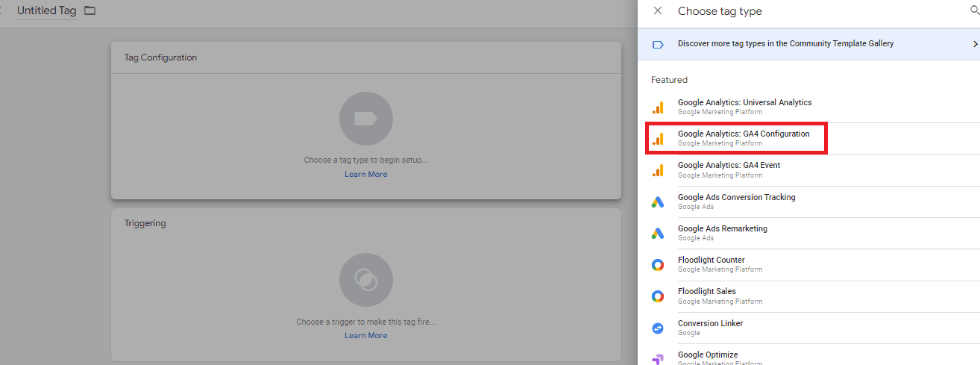Select the Google Optimize tag type

(x=809, y=355)
